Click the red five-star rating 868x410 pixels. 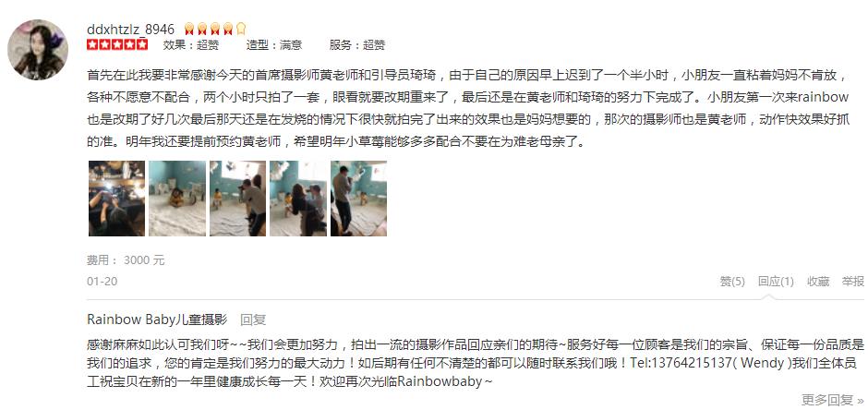pos(117,45)
